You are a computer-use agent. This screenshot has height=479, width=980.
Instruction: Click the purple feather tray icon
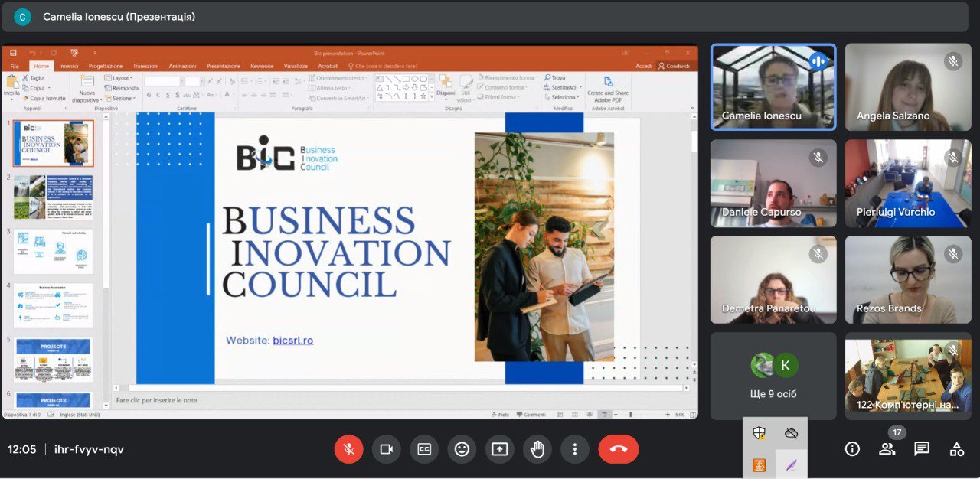click(x=792, y=464)
